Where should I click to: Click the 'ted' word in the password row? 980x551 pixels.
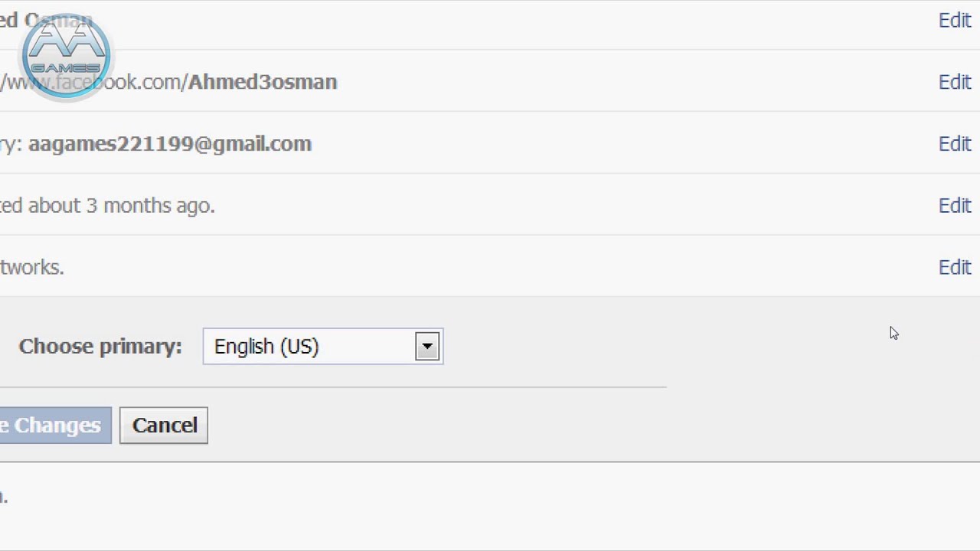pyautogui.click(x=11, y=206)
